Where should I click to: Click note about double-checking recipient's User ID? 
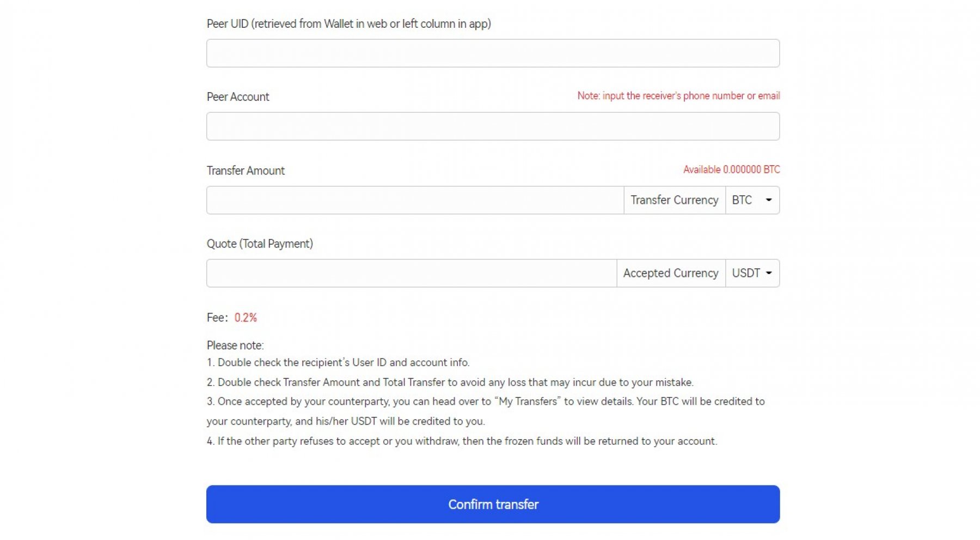click(x=338, y=362)
